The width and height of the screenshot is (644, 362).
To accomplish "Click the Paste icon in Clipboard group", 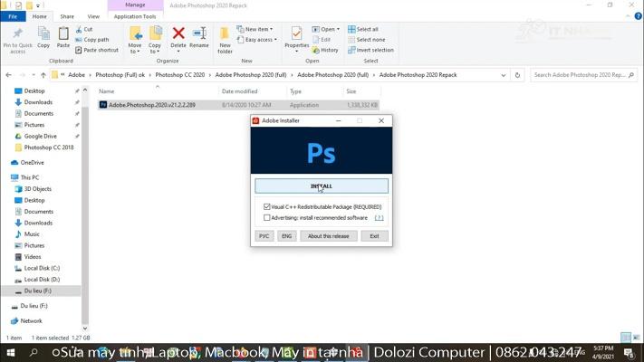I will (x=63, y=37).
